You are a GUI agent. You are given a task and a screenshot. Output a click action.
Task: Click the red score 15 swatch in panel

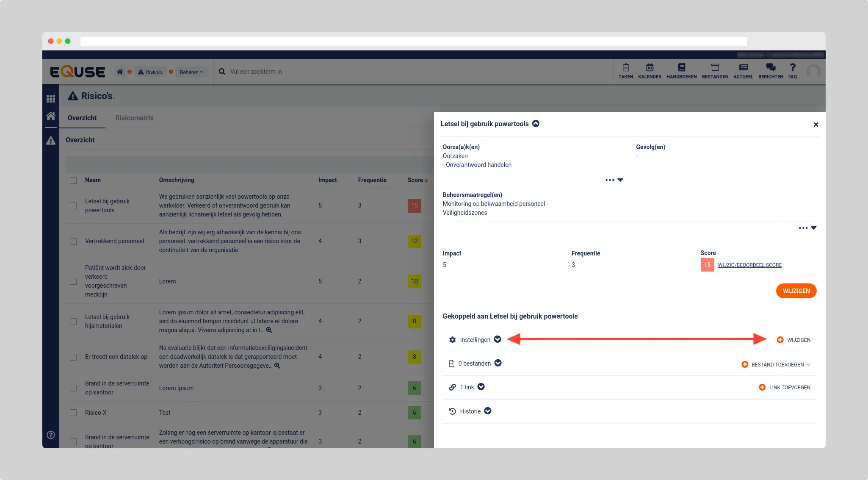click(707, 265)
